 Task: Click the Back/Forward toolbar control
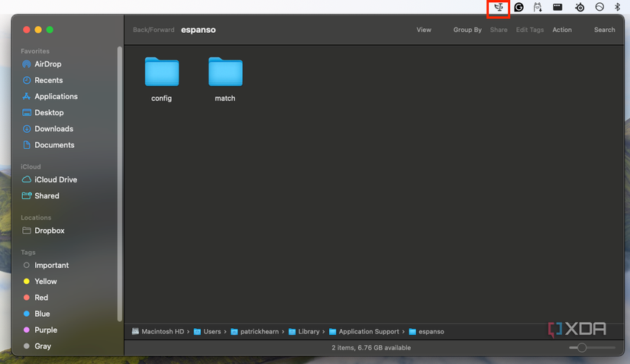[153, 30]
